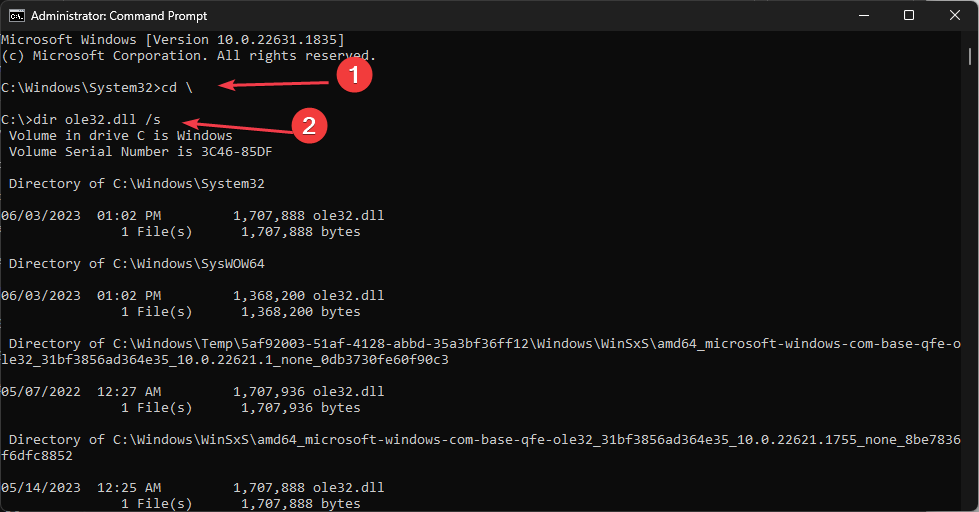Click the "dir ole32.dll /s" command line
979x512 pixels.
point(80,120)
